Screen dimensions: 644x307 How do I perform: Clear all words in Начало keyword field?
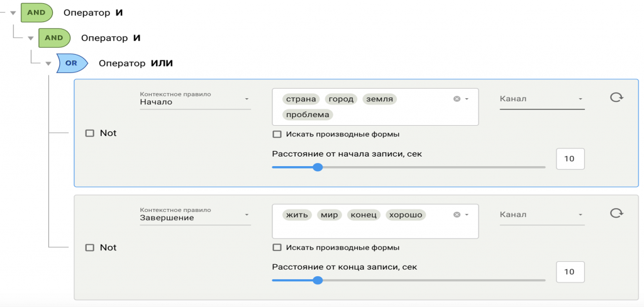457,99
